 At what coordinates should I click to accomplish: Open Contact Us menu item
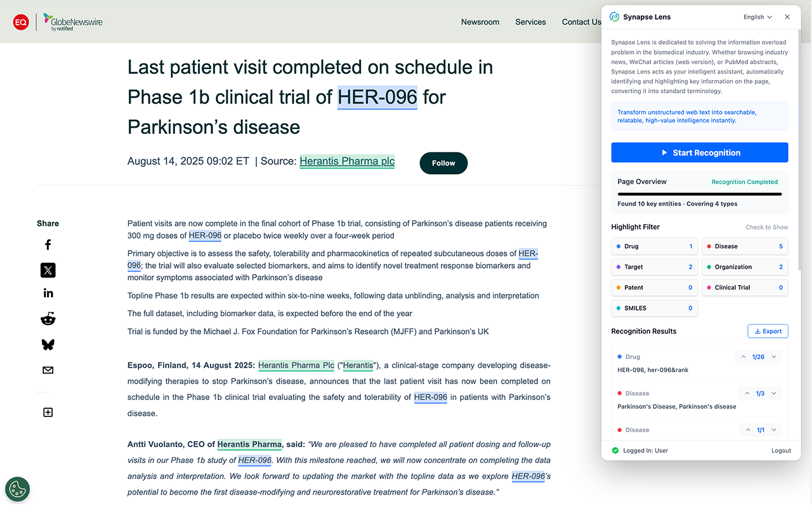coord(581,22)
